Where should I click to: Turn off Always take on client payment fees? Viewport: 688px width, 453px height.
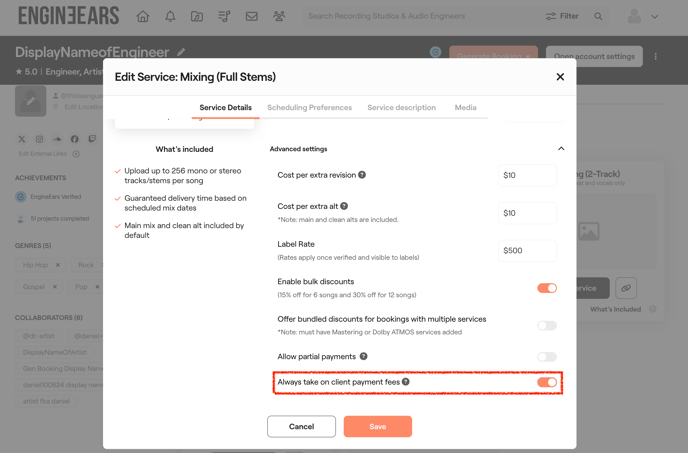[x=546, y=382]
